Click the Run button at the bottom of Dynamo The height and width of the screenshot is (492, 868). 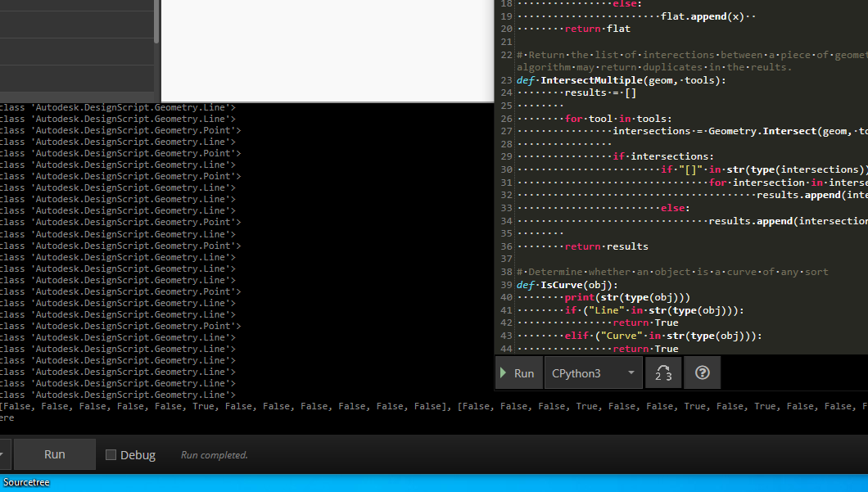pos(54,454)
